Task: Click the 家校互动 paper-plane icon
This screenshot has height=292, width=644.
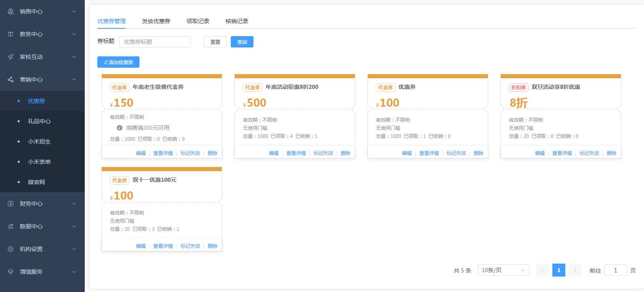Action: click(x=11, y=57)
